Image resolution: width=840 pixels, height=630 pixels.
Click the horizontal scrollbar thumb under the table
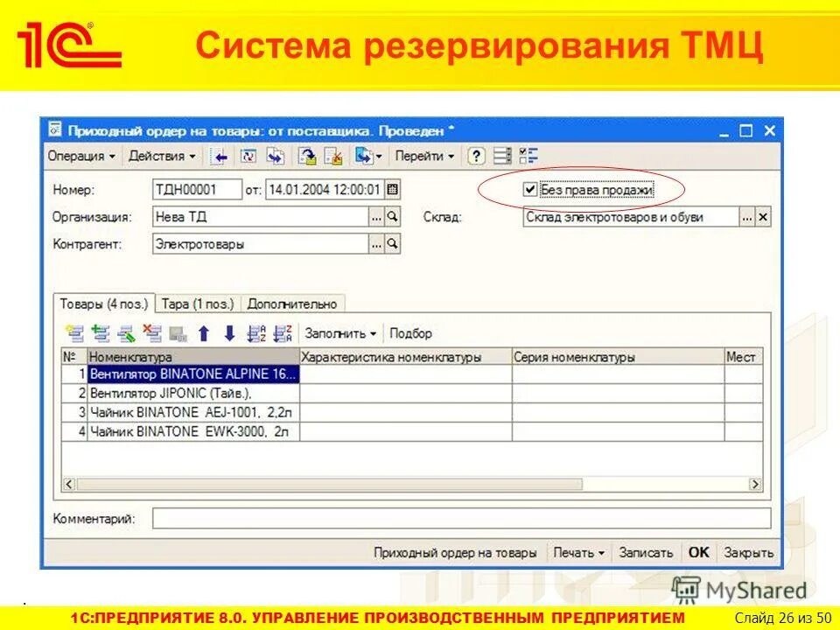pos(329,484)
